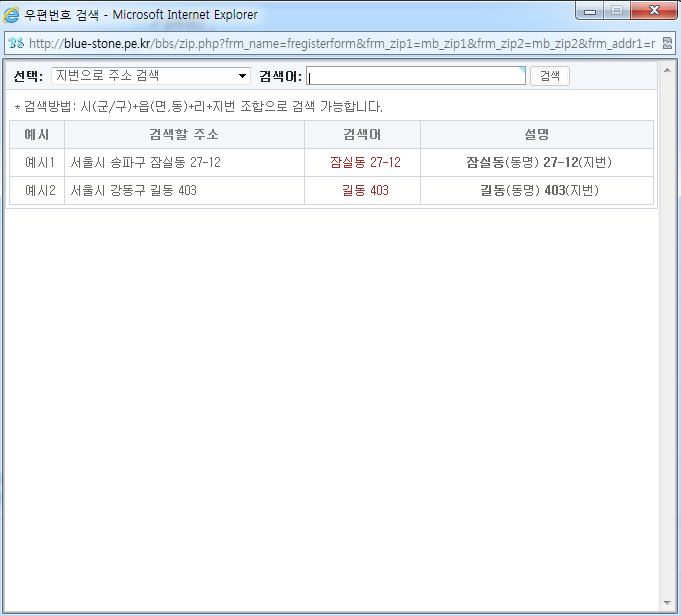Click the 잠실동(동명) 27-12(지번) description cell

(x=538, y=162)
